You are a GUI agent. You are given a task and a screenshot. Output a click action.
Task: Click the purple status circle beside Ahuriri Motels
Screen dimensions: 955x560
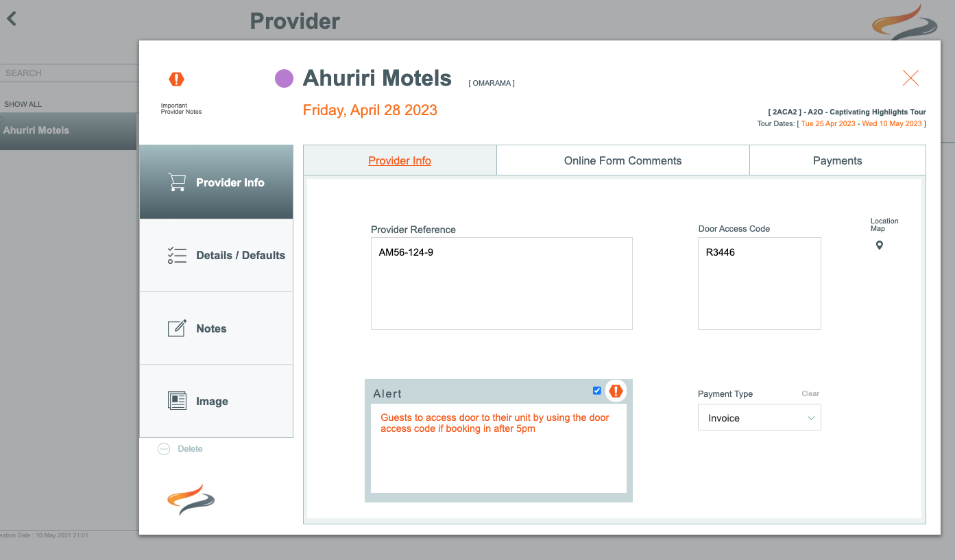[284, 79]
